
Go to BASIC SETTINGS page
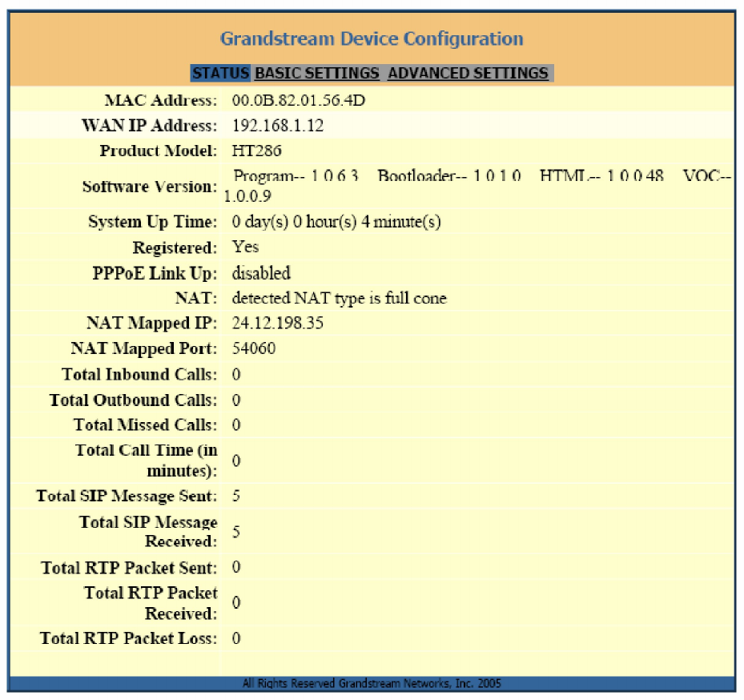pyautogui.click(x=317, y=73)
